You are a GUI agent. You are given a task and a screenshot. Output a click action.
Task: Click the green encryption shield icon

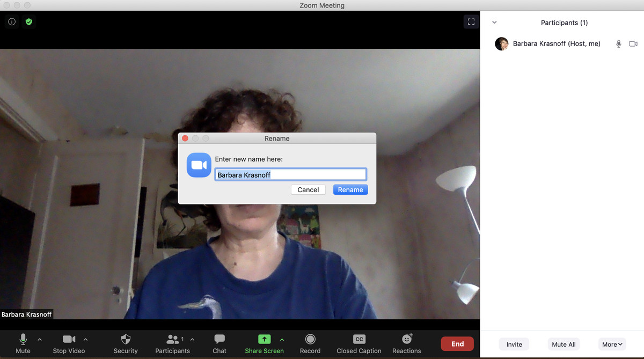[29, 22]
